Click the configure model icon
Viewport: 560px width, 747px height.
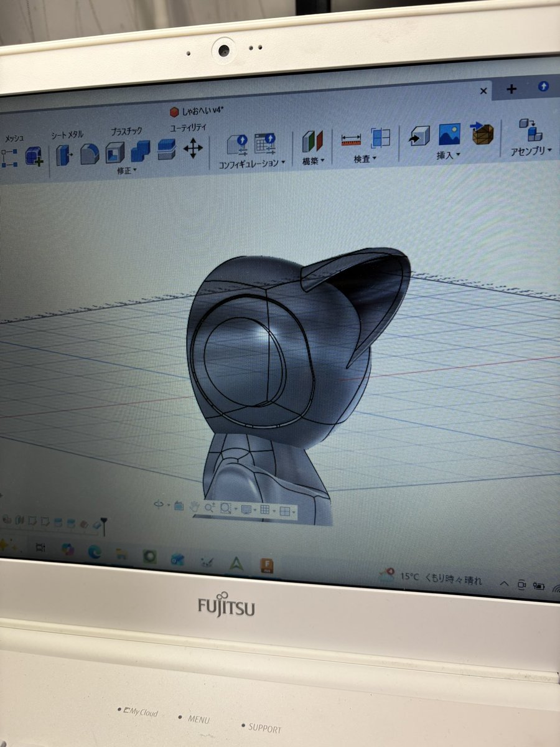point(238,145)
